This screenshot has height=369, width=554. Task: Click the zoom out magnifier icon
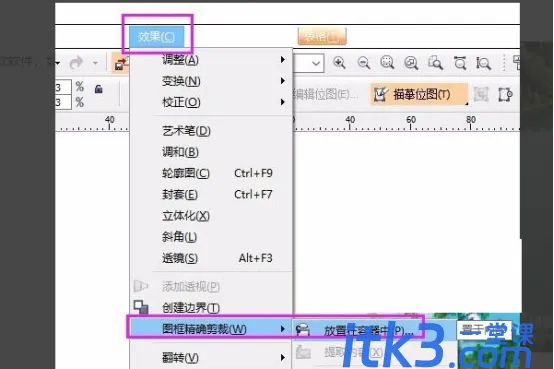click(364, 63)
